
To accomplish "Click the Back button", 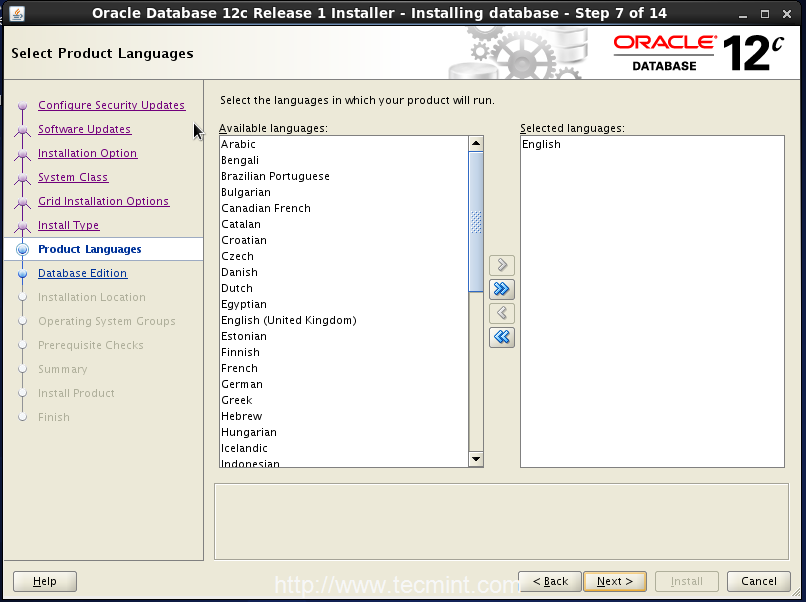I will coord(550,581).
